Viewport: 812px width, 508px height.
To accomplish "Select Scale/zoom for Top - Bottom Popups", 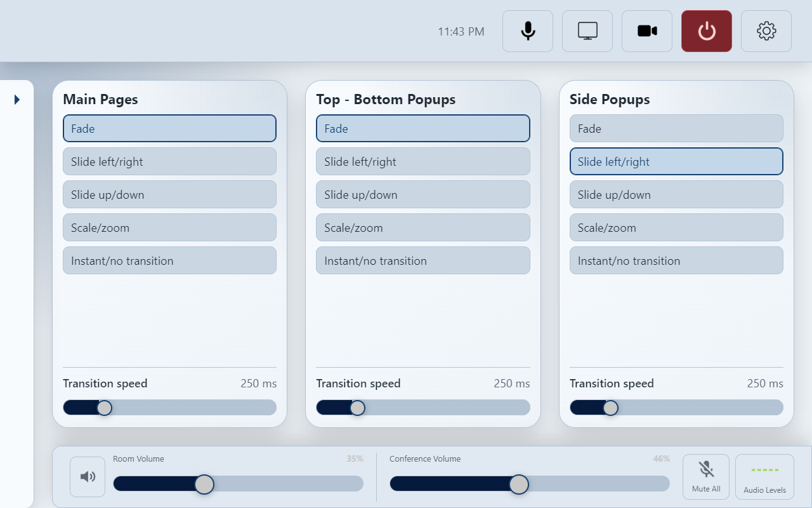I will click(423, 227).
